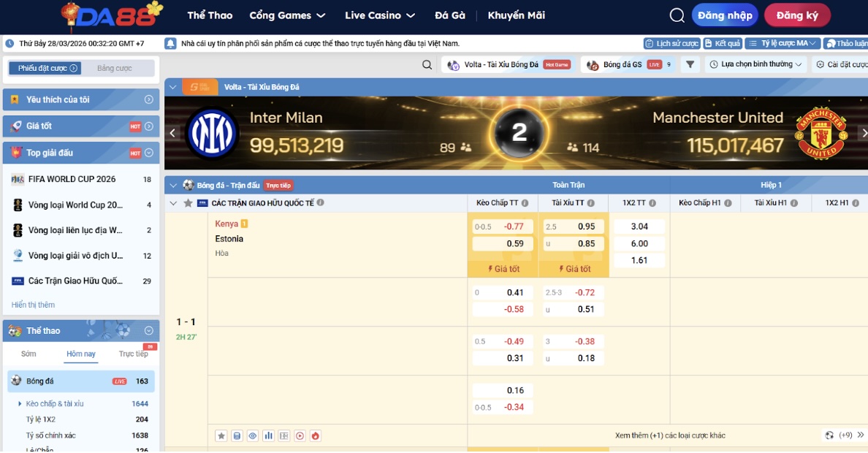This screenshot has width=868, height=453.
Task: Click the double chevron next to (+9)
Action: (860, 435)
